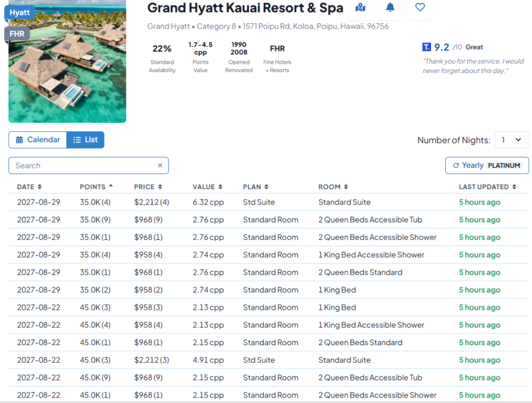Switch to Calendar view
The height and width of the screenshot is (403, 532).
click(38, 140)
